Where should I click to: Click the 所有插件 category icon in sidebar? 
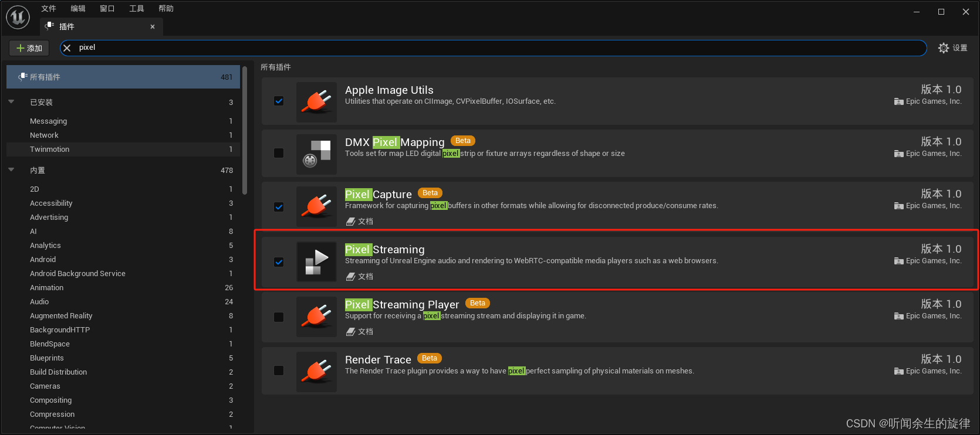(23, 77)
